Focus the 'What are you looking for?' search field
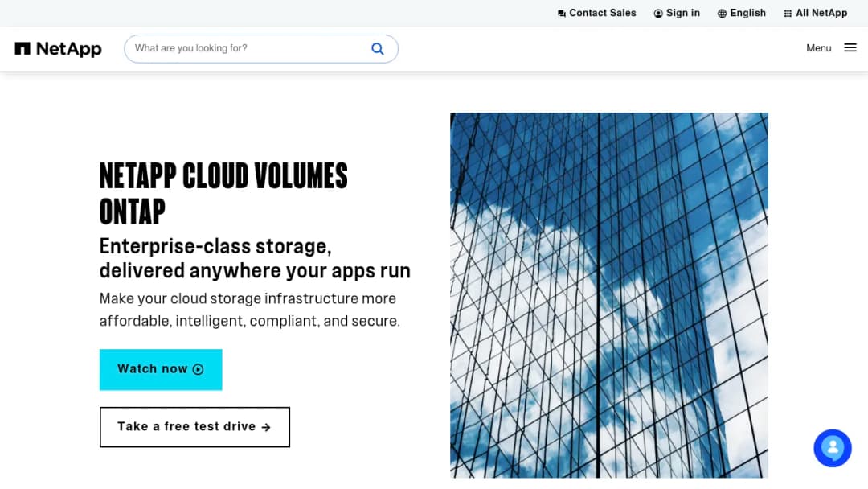 260,49
